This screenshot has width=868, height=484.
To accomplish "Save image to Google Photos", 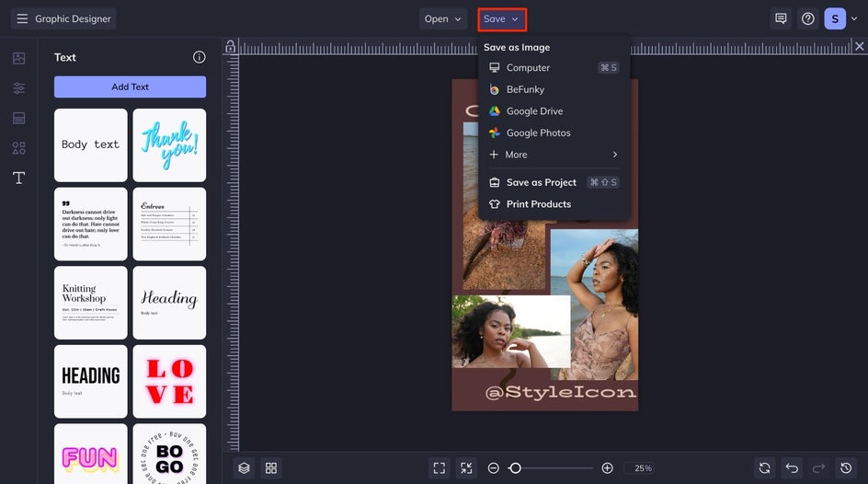I will click(x=554, y=133).
